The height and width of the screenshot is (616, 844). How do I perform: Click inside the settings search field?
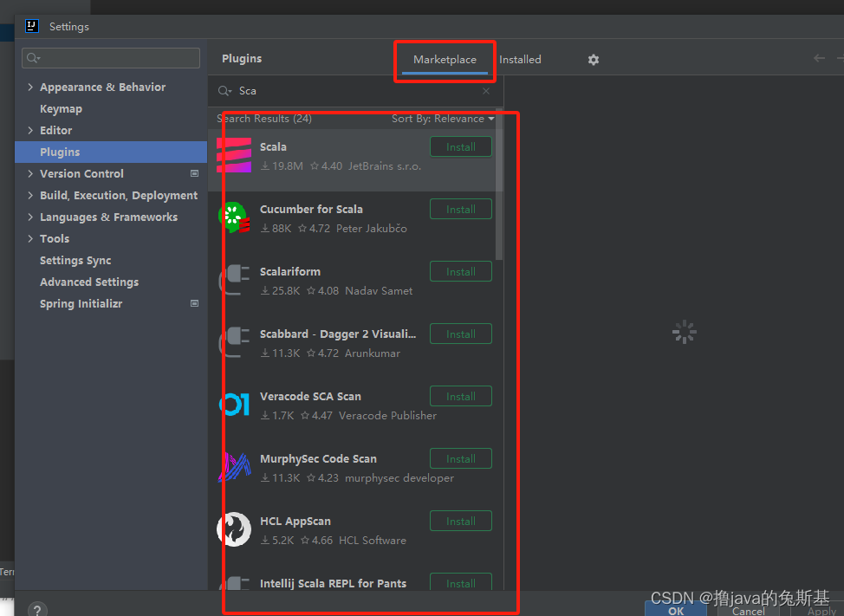(111, 58)
